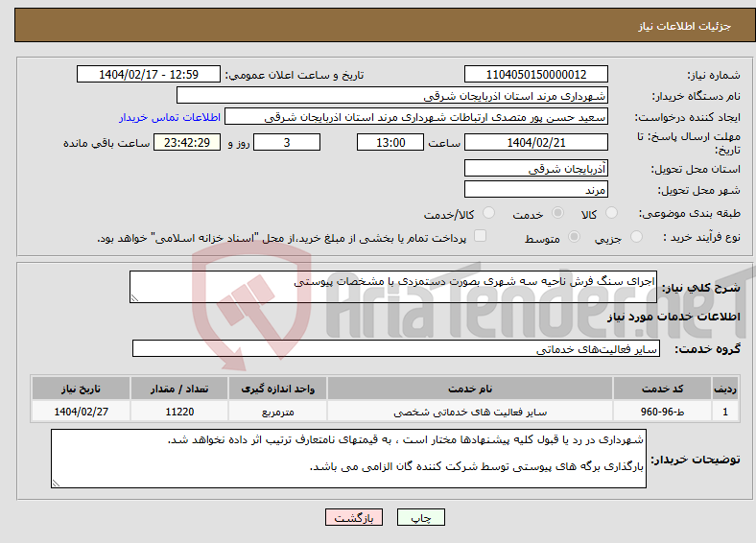Image resolution: width=756 pixels, height=543 pixels.
Task: Click the تعداد / مقدار column header
Action: (x=179, y=389)
